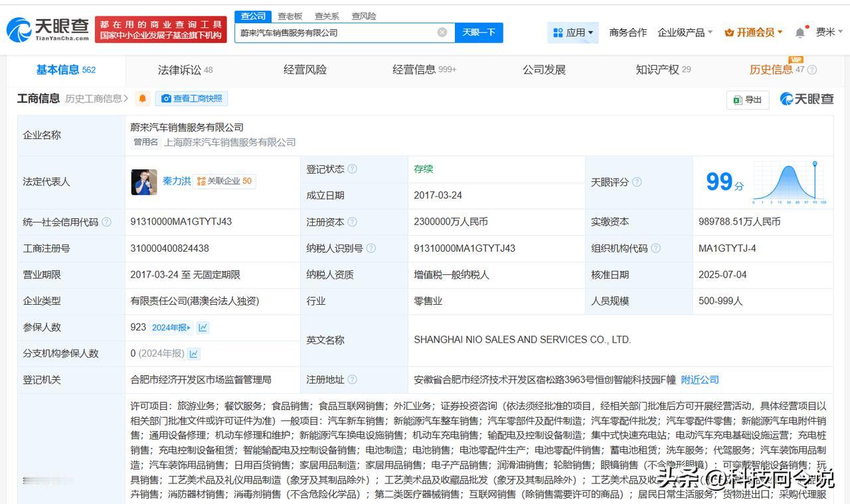Expand the 企业级产品 dropdown

[685, 33]
